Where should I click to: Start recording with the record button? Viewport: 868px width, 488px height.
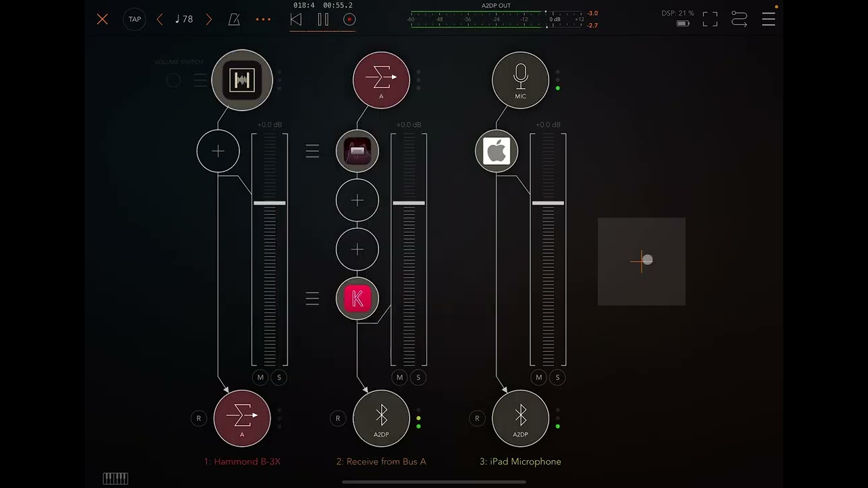349,20
